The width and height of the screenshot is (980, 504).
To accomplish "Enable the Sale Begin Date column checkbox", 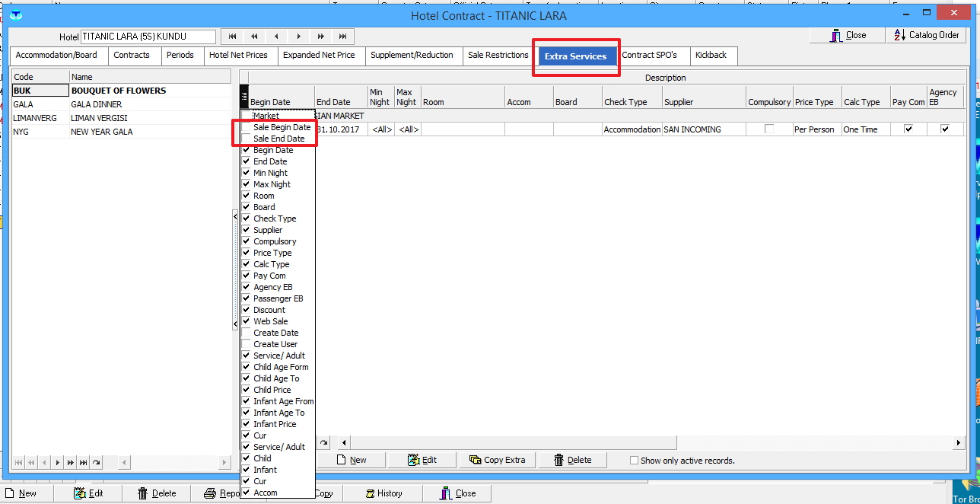I will tap(246, 128).
